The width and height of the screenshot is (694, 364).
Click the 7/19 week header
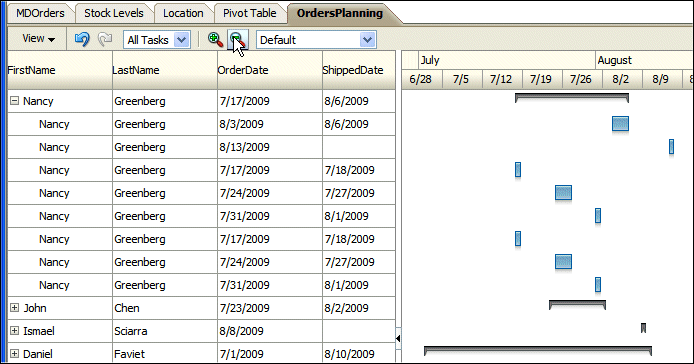(542, 79)
